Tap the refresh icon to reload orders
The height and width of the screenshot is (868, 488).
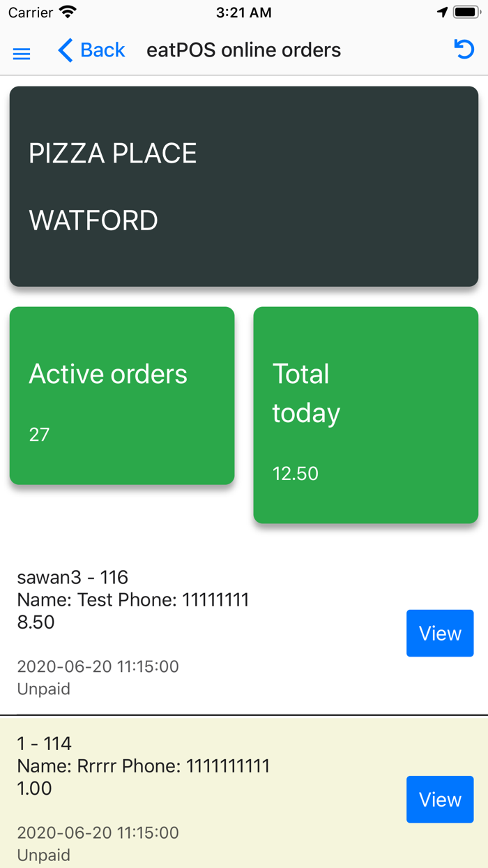click(x=464, y=50)
